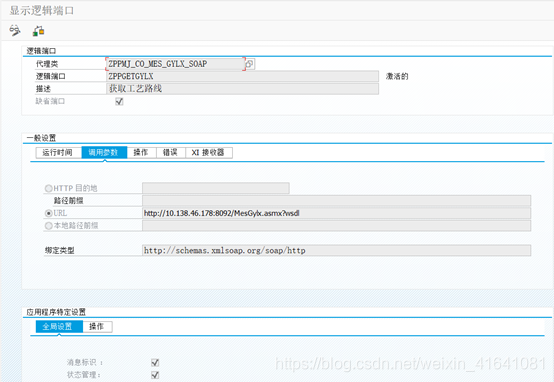
Task: Click the 逻辑端口 field ZPPGETGYLX
Action: (242, 76)
